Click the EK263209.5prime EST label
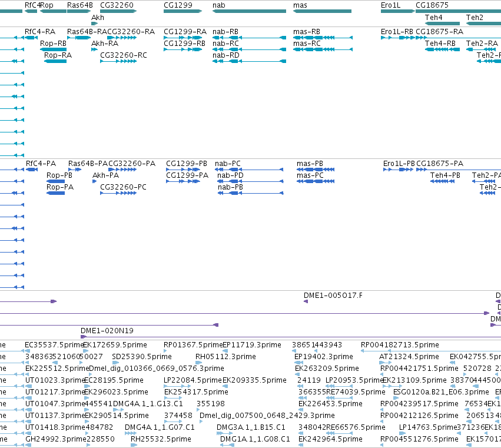This screenshot has width=501, height=448. [x=327, y=369]
